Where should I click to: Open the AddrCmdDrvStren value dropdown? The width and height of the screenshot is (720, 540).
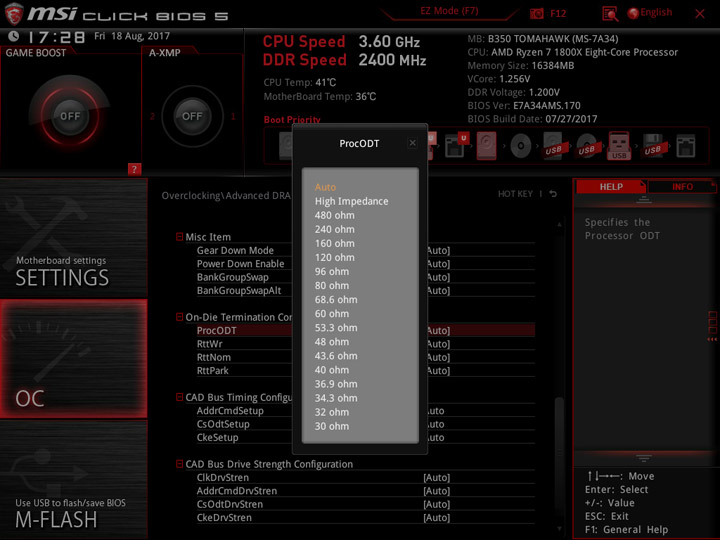(437, 491)
